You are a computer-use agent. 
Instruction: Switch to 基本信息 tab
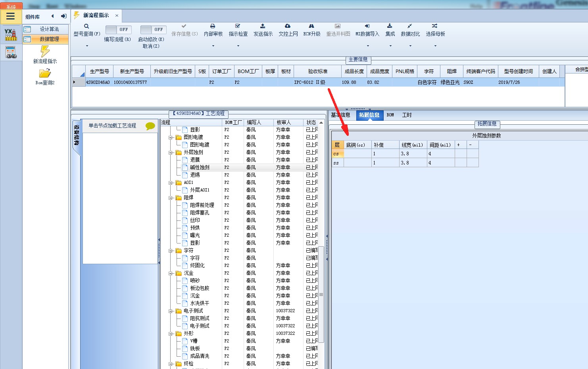[x=340, y=115]
